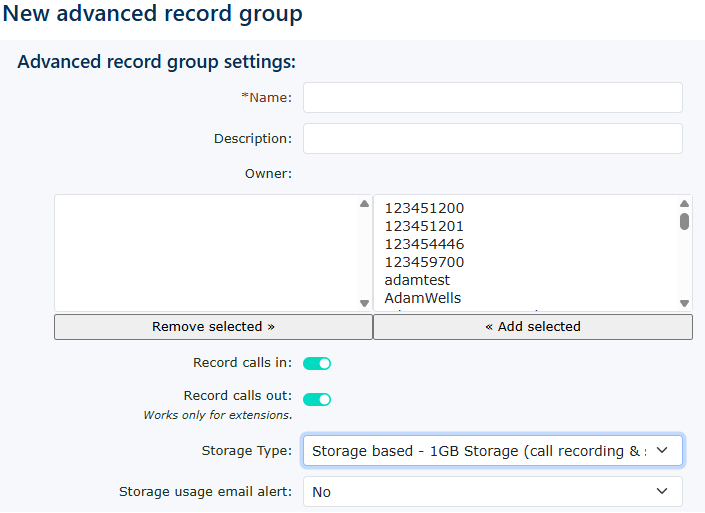Select adamtest in the owner list
705x513 pixels.
click(417, 281)
